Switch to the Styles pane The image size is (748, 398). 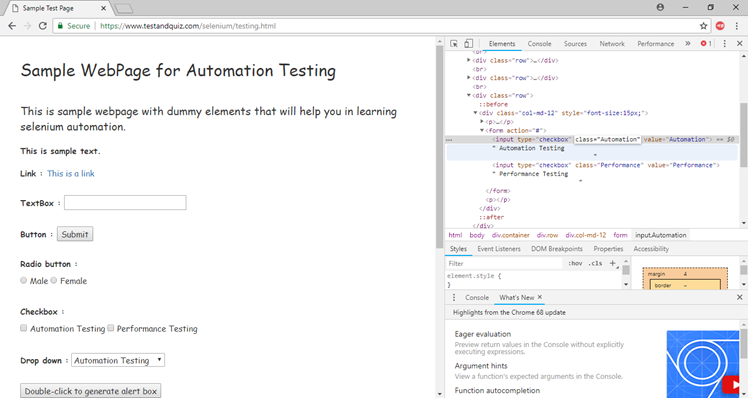(458, 249)
